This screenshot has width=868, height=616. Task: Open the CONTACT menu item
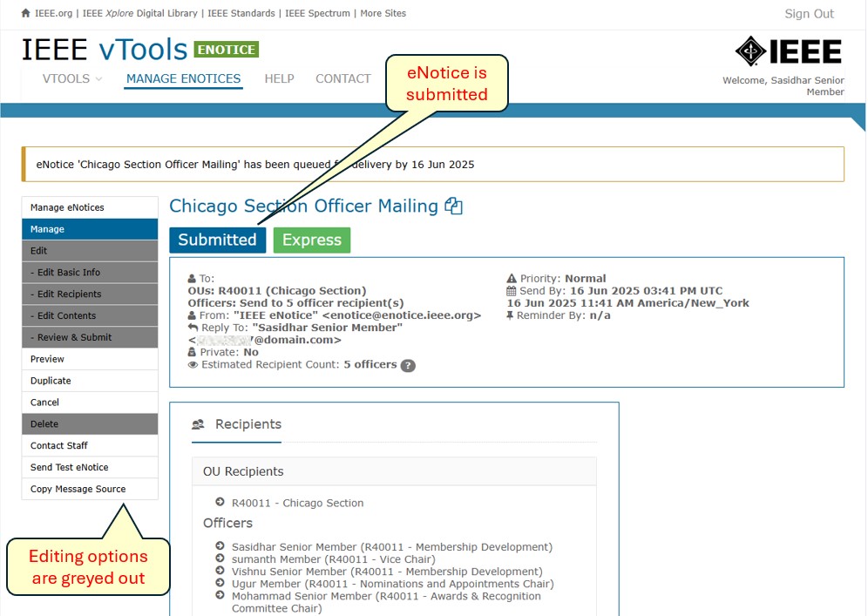point(343,78)
